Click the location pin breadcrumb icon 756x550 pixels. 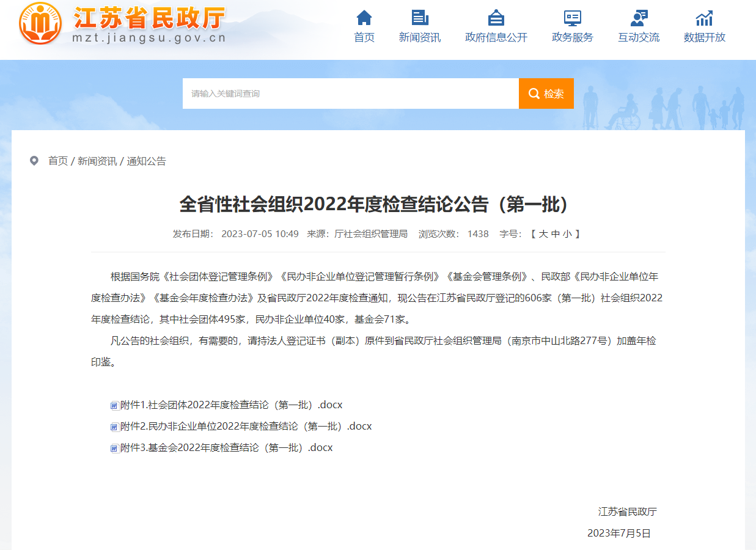coord(34,161)
